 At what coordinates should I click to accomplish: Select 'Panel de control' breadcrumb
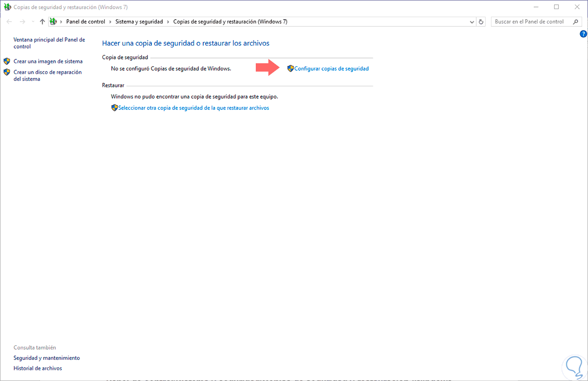click(x=86, y=22)
